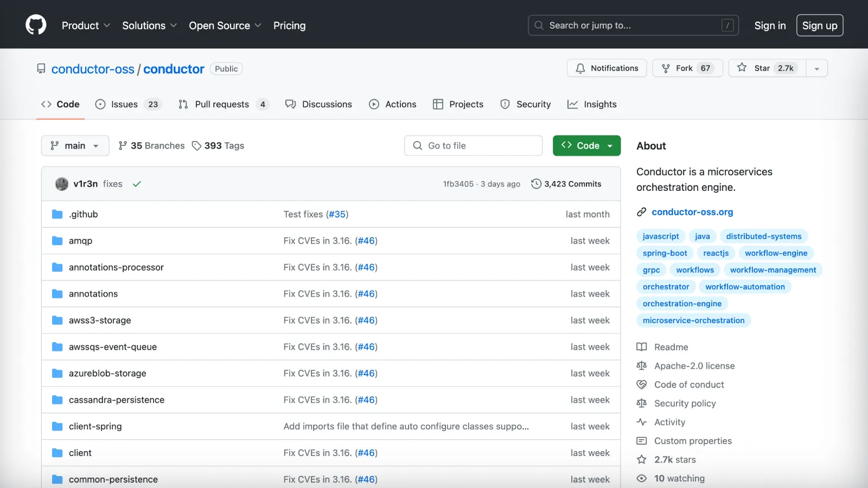Image resolution: width=868 pixels, height=488 pixels.
Task: Click the Sign up button
Action: point(820,25)
